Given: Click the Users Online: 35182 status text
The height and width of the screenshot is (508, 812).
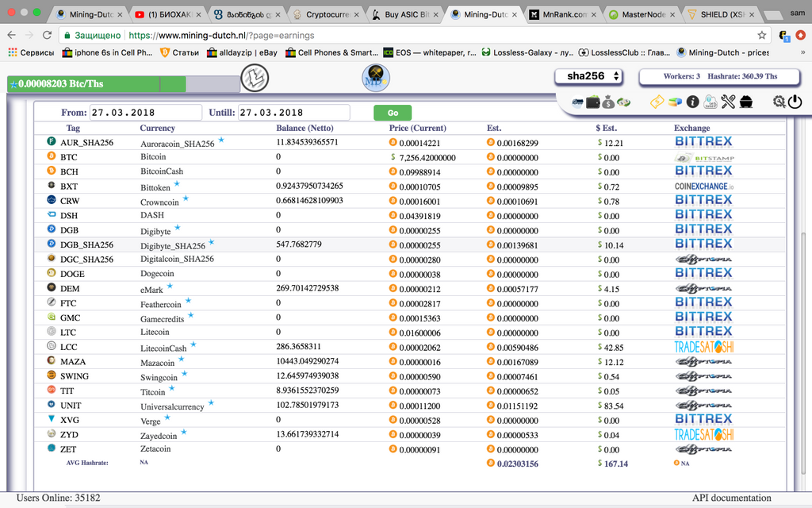Looking at the screenshot, I should [59, 498].
